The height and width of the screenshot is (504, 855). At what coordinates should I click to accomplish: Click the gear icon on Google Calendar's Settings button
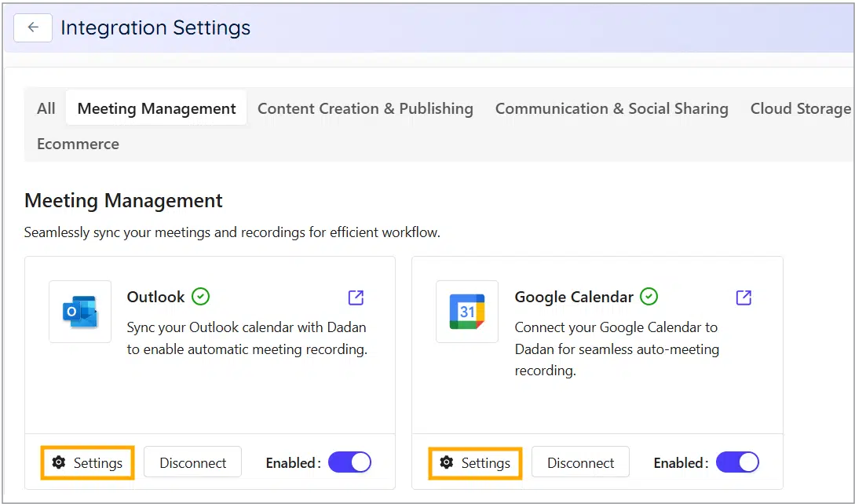tap(447, 462)
